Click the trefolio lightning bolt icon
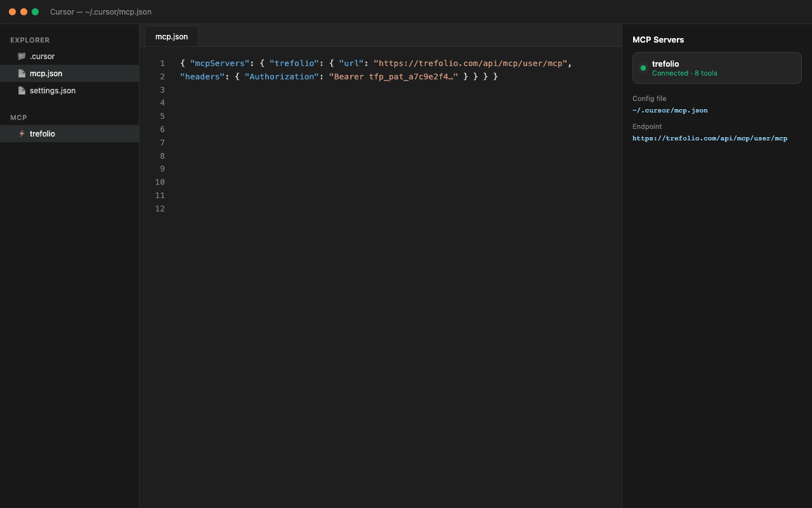Viewport: 812px width, 508px height. click(x=22, y=134)
